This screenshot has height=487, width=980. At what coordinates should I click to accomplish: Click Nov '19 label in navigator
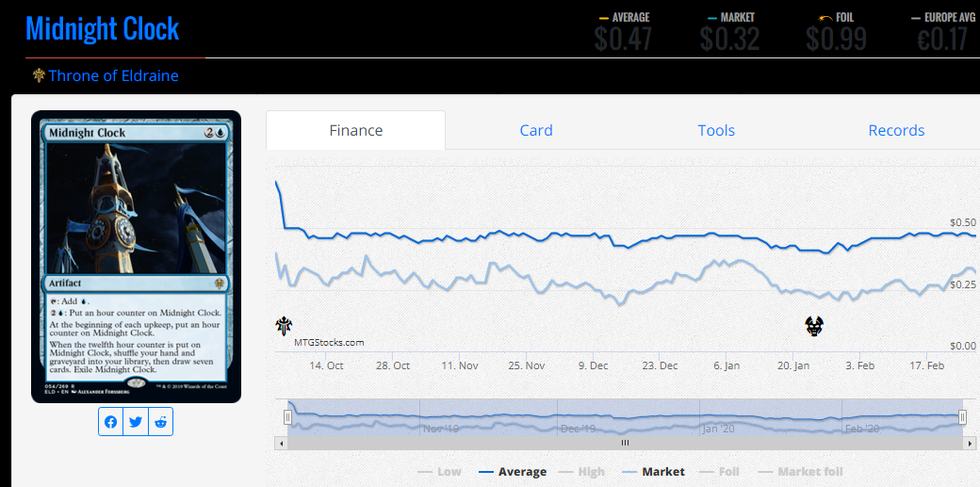coord(441,429)
